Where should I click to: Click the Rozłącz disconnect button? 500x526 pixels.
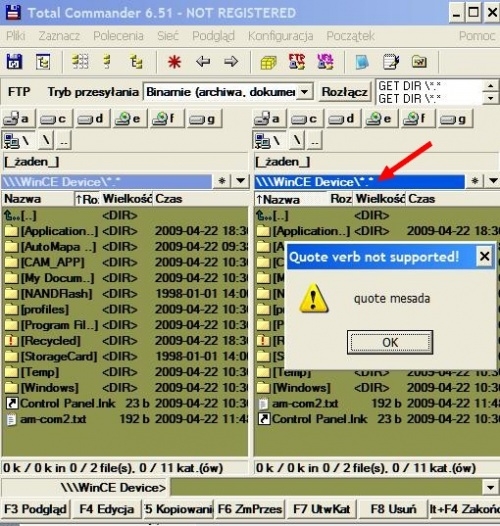(345, 92)
